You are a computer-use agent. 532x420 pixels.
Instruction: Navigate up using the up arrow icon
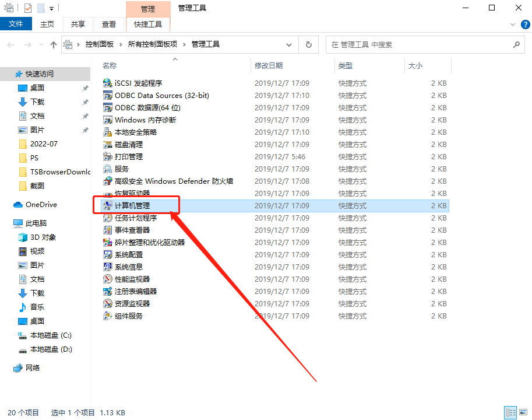[x=53, y=44]
